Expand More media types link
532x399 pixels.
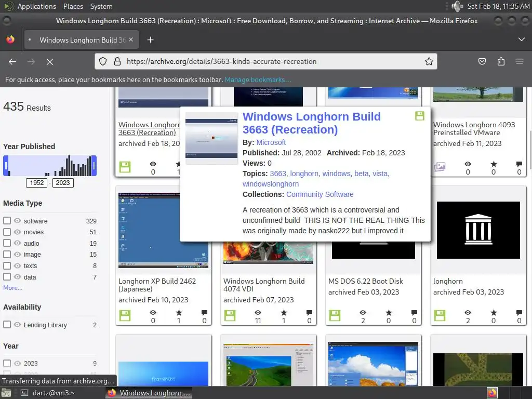[x=13, y=288]
